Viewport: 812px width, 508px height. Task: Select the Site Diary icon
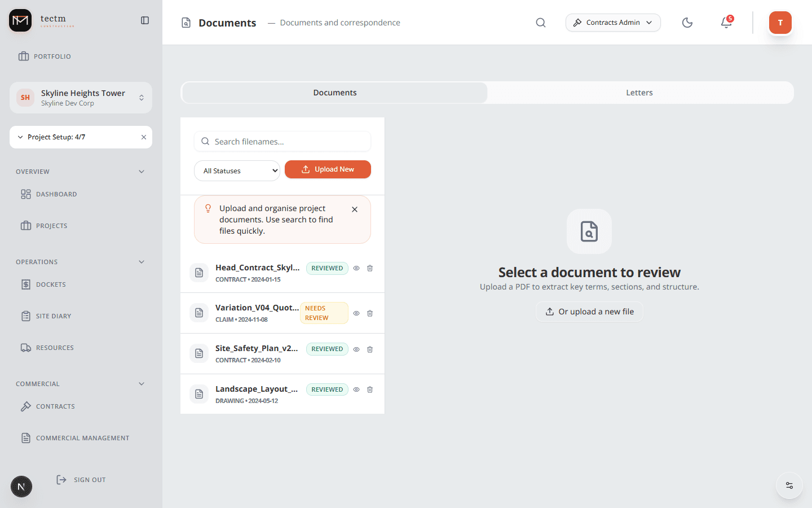point(25,316)
